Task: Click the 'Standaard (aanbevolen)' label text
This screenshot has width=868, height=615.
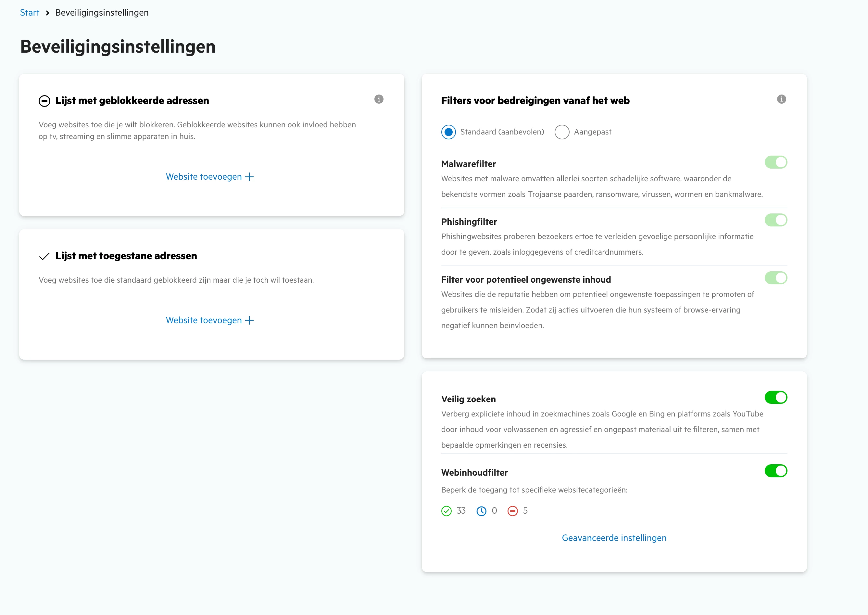Action: (502, 132)
